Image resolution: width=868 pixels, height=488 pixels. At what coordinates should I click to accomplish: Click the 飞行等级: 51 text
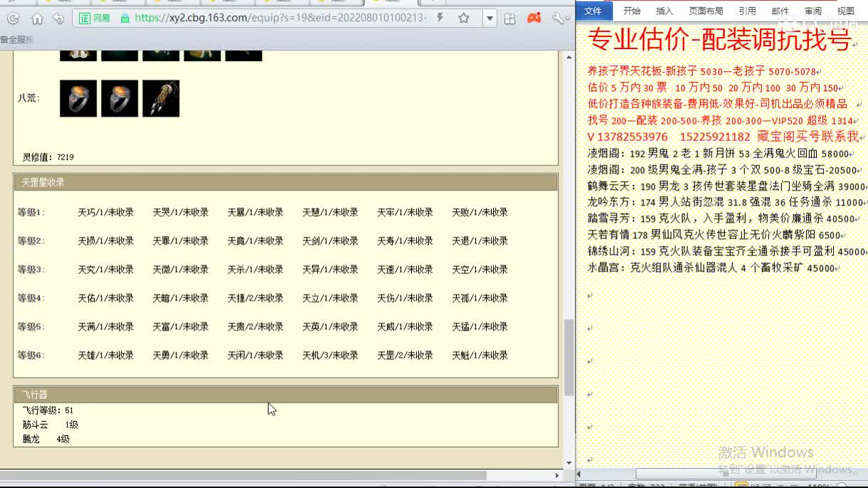pos(48,410)
